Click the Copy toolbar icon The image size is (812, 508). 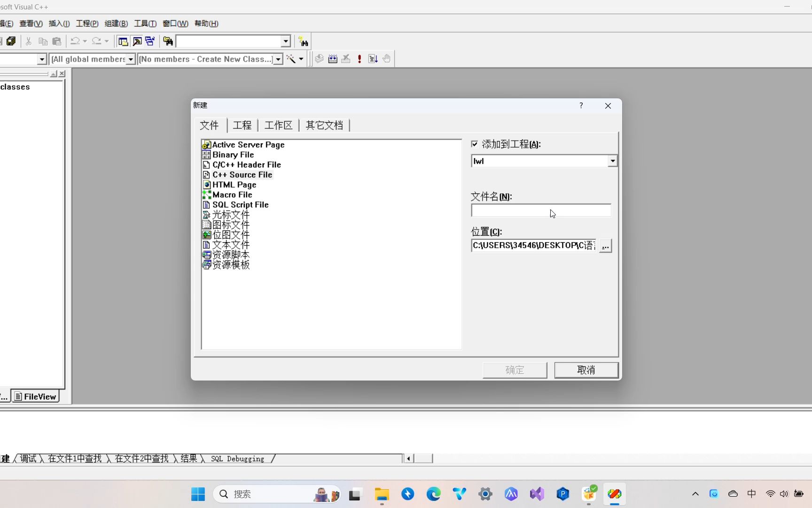(43, 41)
